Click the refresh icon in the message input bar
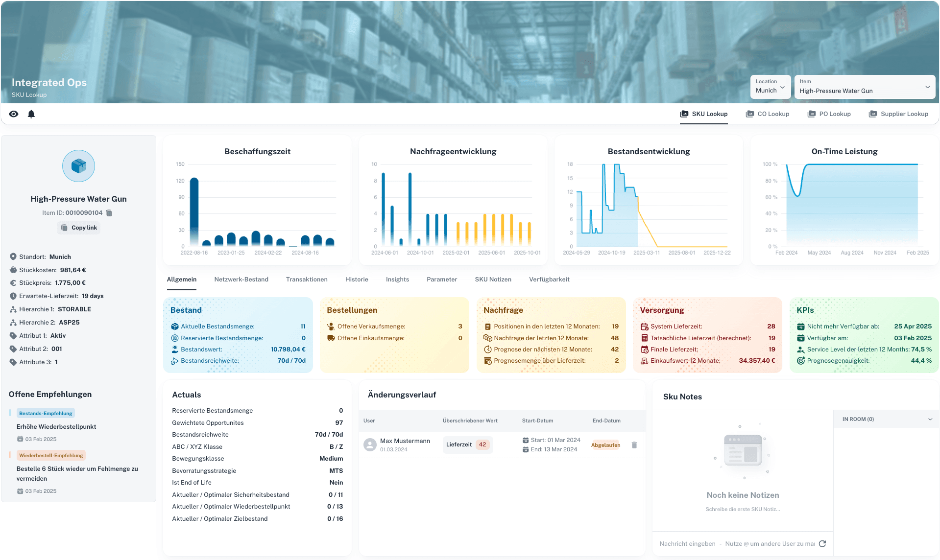 [x=822, y=543]
